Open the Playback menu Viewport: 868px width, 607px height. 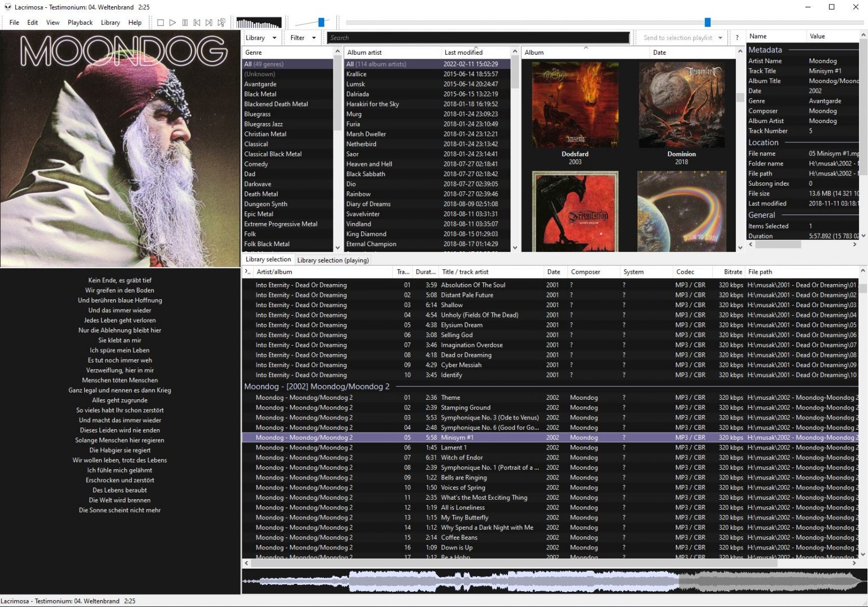click(x=80, y=23)
